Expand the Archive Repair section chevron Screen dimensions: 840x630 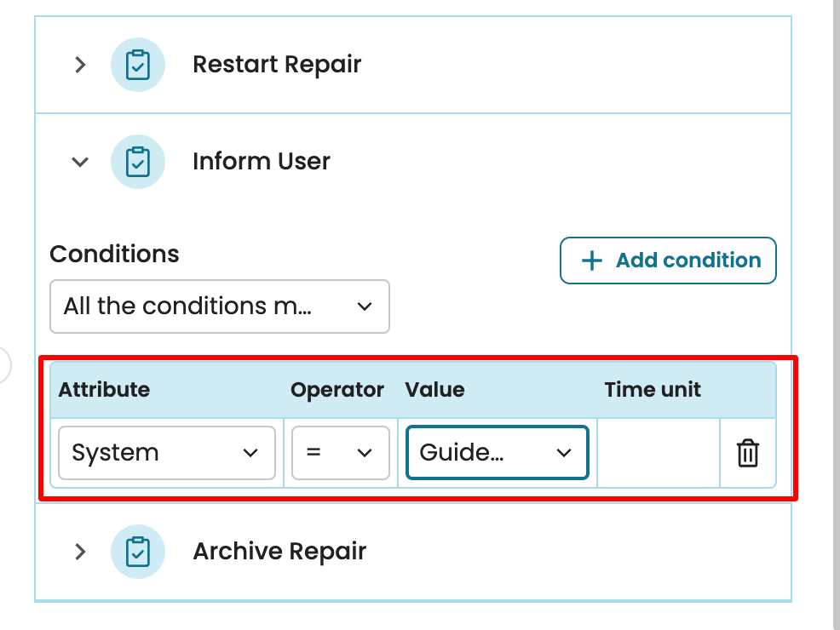click(x=80, y=552)
